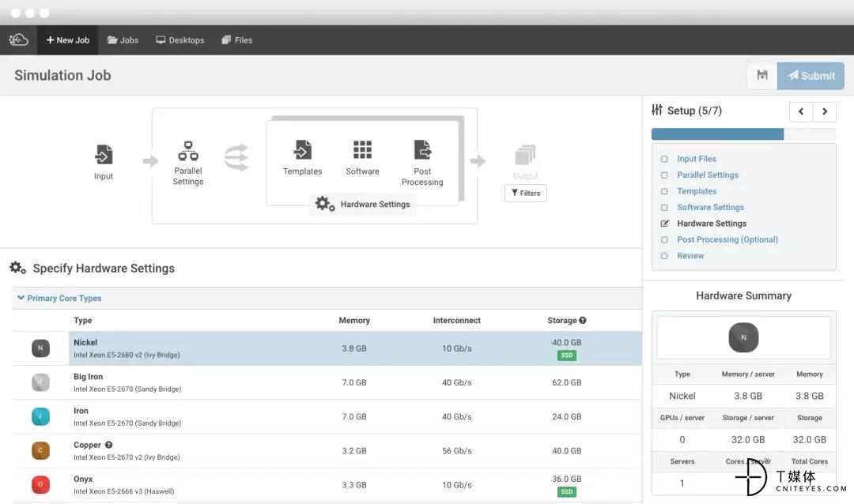
Task: Click the Storage help question icon
Action: 583,321
